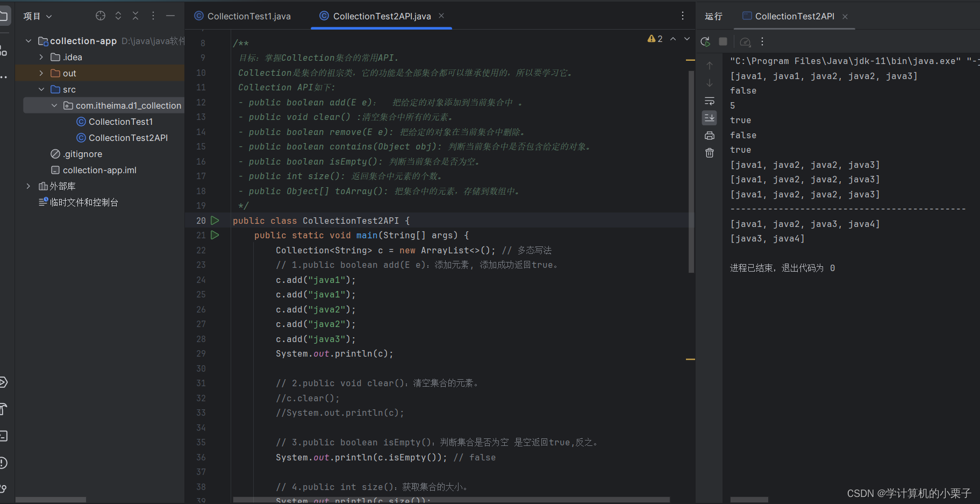
Task: Click the run gutter arrow beside class declaration
Action: 215,221
